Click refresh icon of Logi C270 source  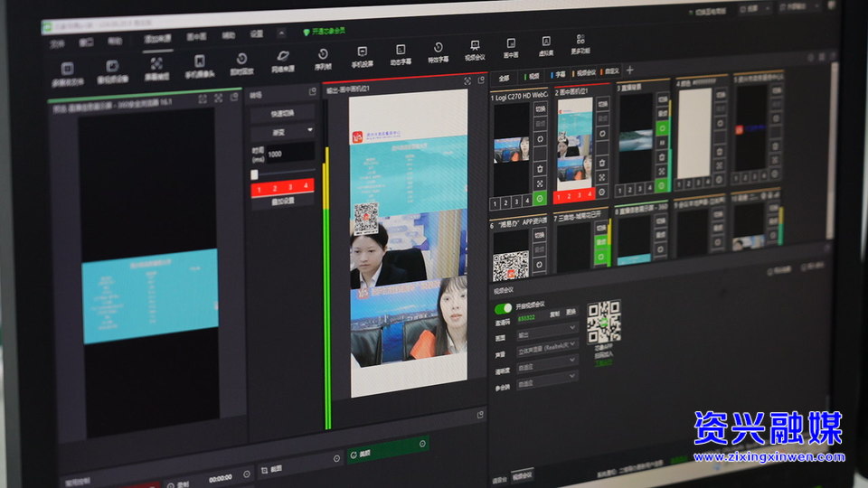(x=540, y=139)
